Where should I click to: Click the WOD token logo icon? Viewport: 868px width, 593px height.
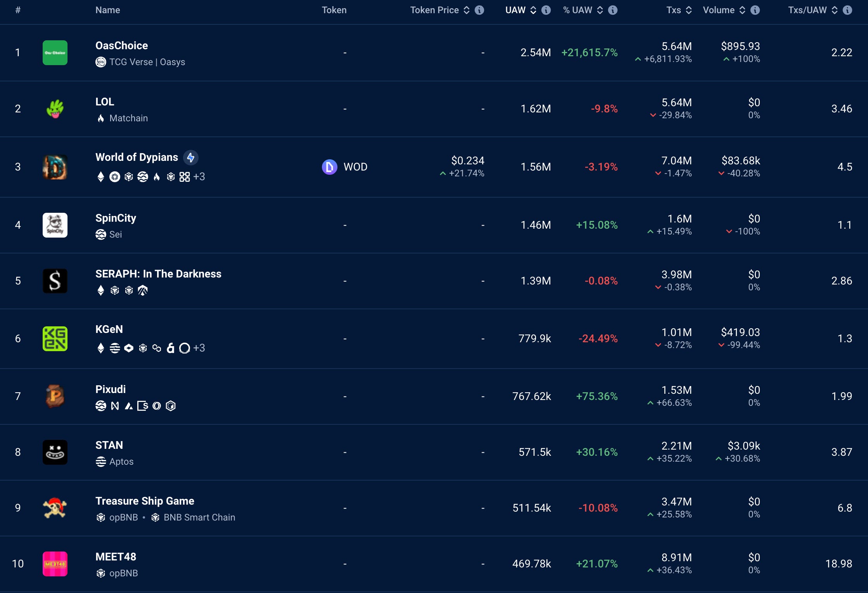[330, 167]
